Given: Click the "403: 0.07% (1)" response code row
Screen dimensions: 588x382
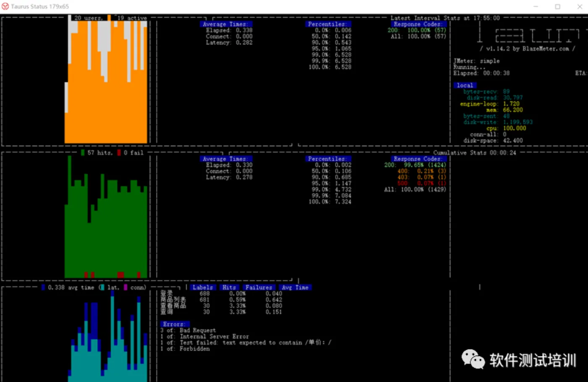Looking at the screenshot, I should pos(422,177).
